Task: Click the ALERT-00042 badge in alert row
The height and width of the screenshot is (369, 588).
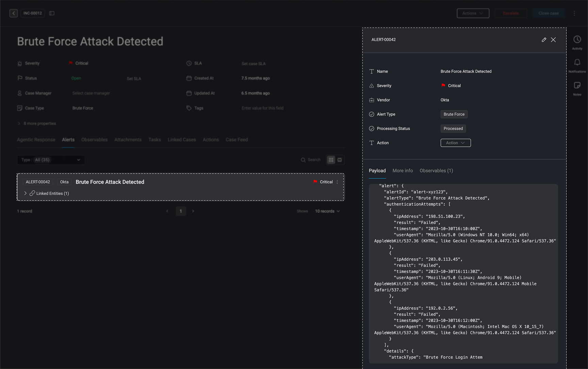Action: pyautogui.click(x=38, y=182)
